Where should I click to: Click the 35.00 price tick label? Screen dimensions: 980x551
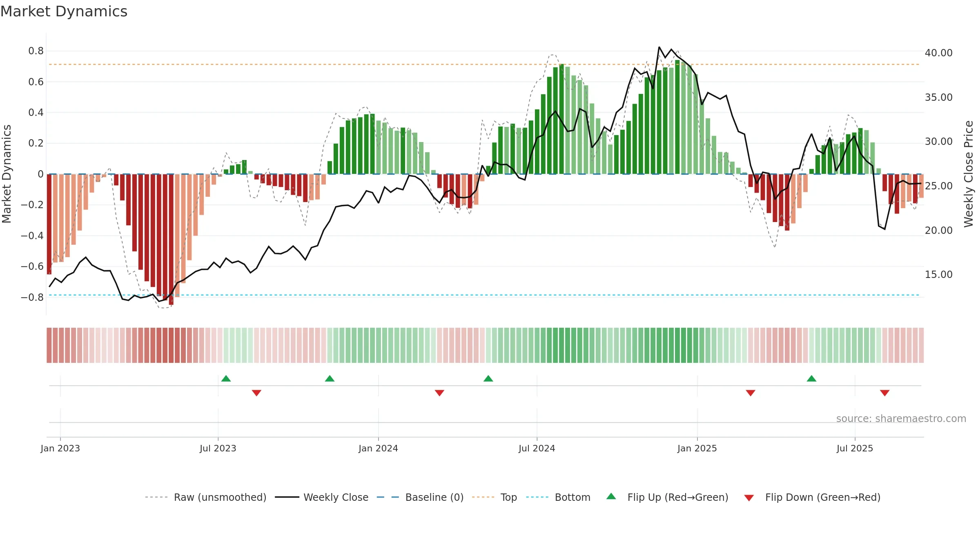[x=939, y=98]
